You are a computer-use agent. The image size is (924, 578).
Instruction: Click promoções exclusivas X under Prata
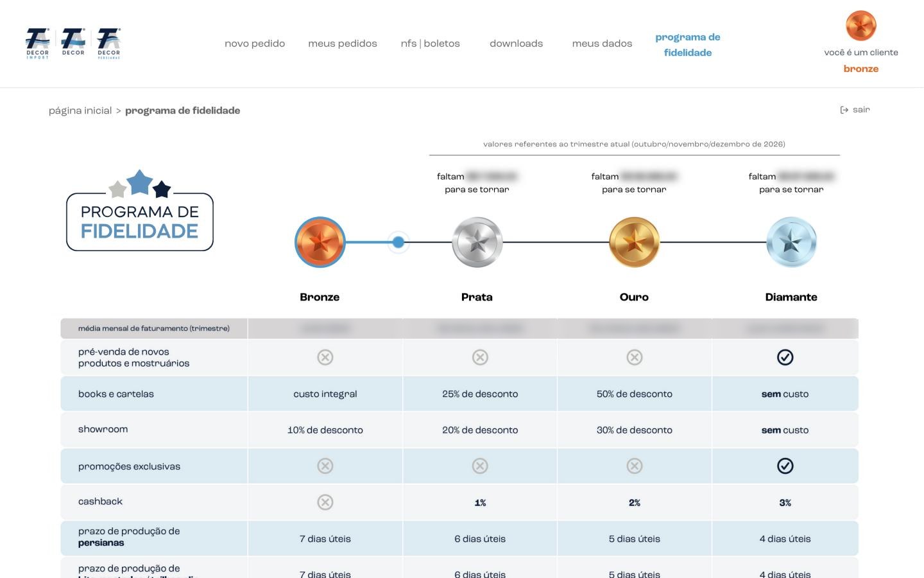tap(480, 466)
